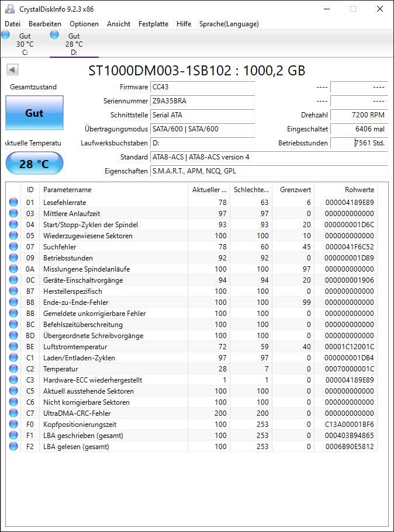The height and width of the screenshot is (532, 394).
Task: Click raw value 0000041F6C52
Action: [350, 246]
